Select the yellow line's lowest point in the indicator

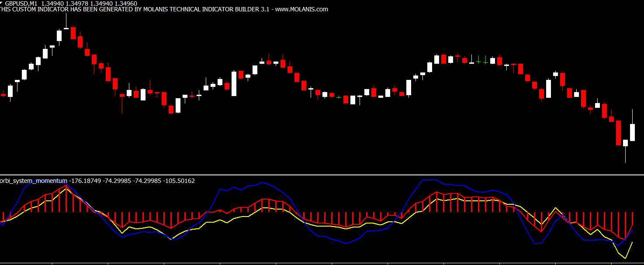point(625,258)
